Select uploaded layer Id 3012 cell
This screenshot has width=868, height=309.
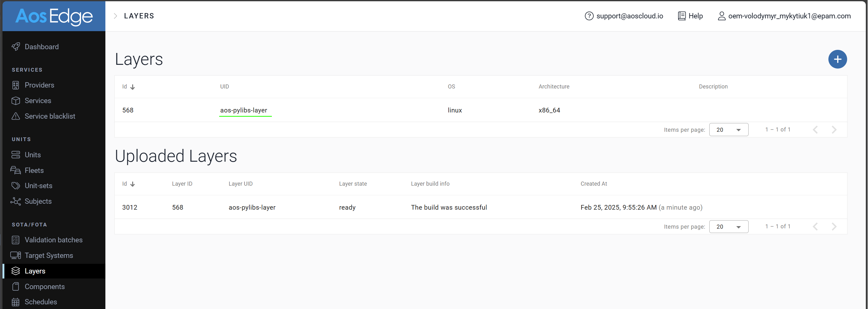[129, 207]
